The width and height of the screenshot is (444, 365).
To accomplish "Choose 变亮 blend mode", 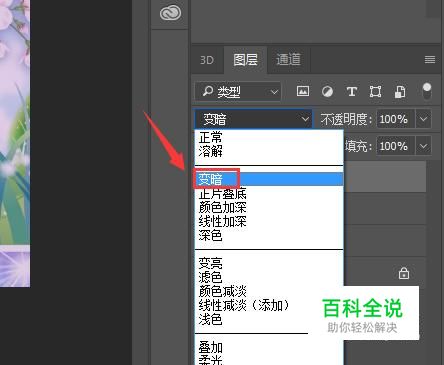I will coord(269,263).
